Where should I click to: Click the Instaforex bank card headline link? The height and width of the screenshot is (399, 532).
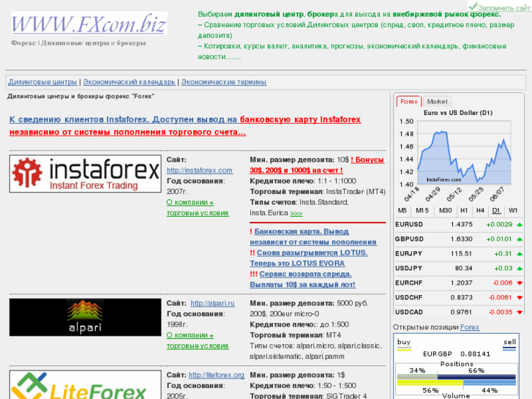click(185, 126)
